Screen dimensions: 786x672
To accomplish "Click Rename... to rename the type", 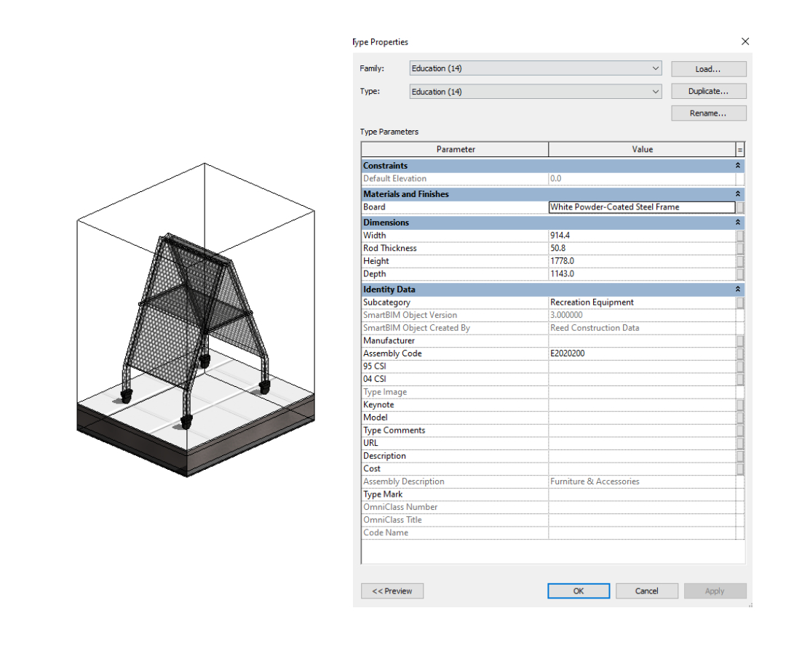I will [x=708, y=113].
